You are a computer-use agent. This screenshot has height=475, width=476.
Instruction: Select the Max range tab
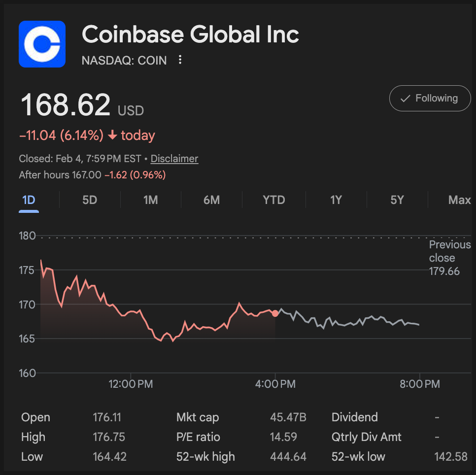(459, 200)
